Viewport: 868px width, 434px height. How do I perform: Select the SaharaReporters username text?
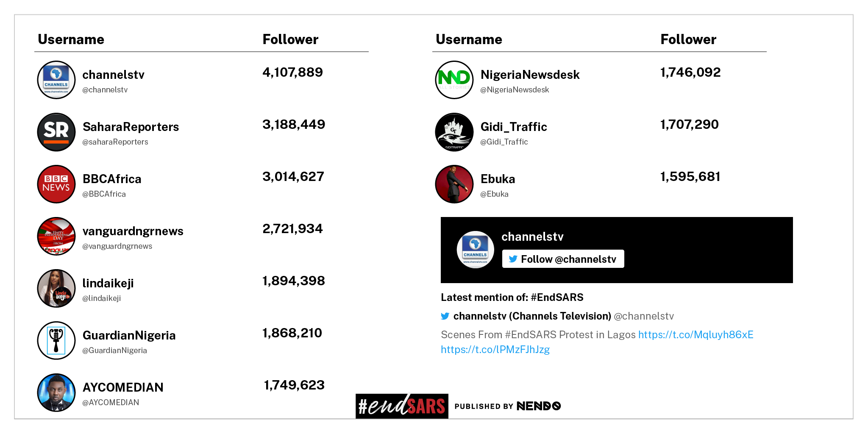pos(131,127)
